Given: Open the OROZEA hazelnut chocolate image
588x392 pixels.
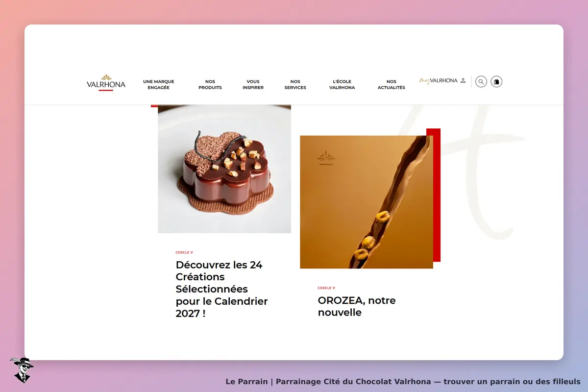Looking at the screenshot, I should pyautogui.click(x=367, y=202).
